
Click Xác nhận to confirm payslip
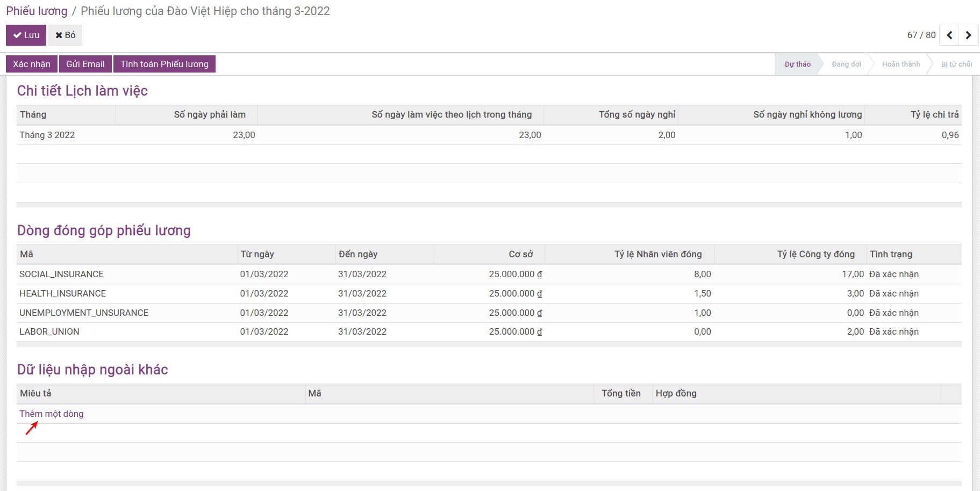[32, 64]
